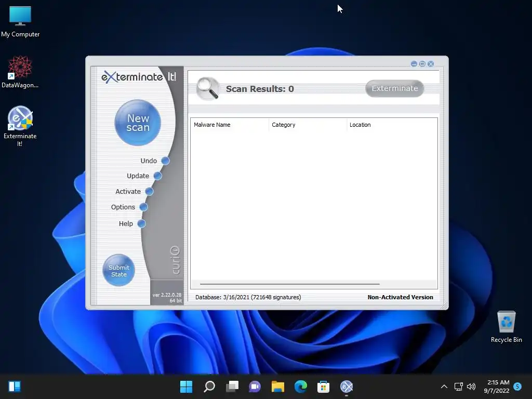
Task: Click the magnifying glass scan results icon
Action: click(208, 88)
